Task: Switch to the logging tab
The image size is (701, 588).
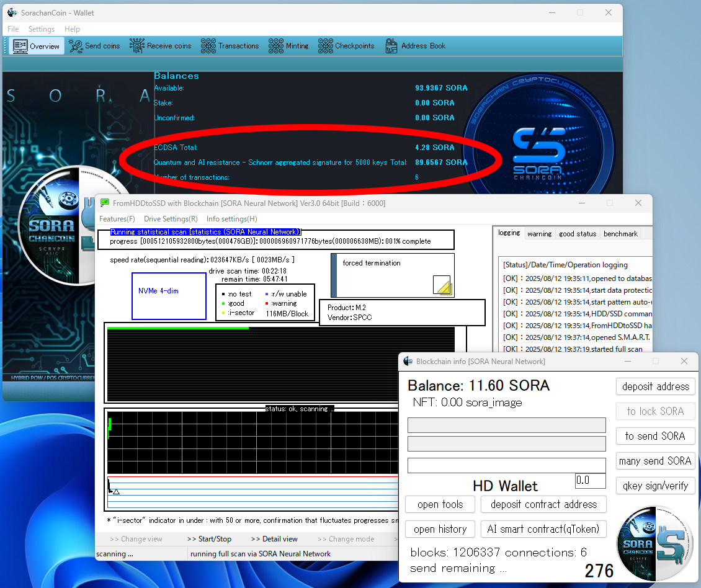Action: point(509,233)
